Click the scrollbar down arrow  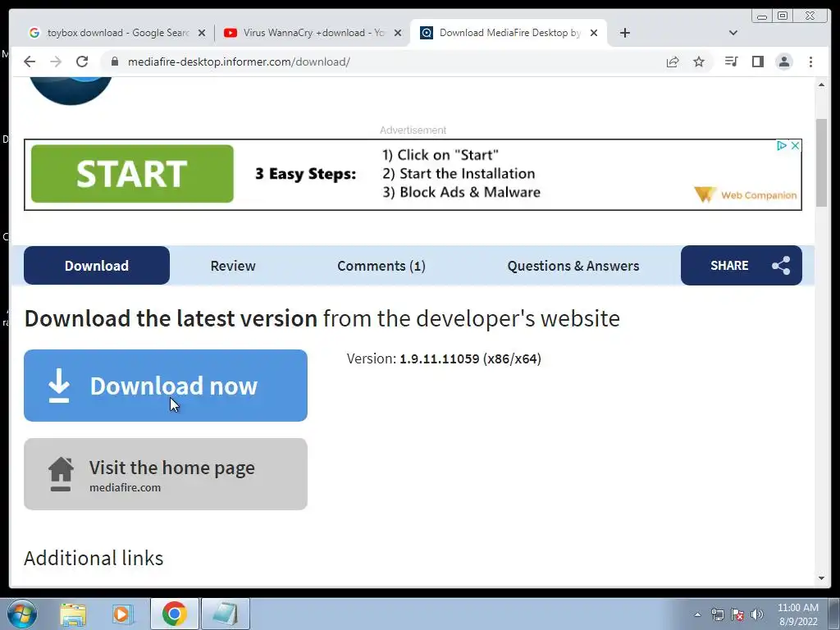click(x=821, y=578)
